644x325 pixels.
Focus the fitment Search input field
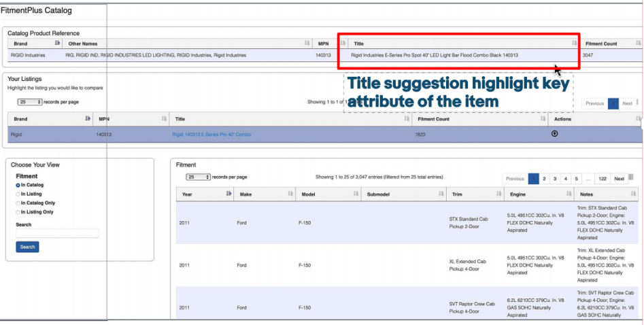(58, 233)
